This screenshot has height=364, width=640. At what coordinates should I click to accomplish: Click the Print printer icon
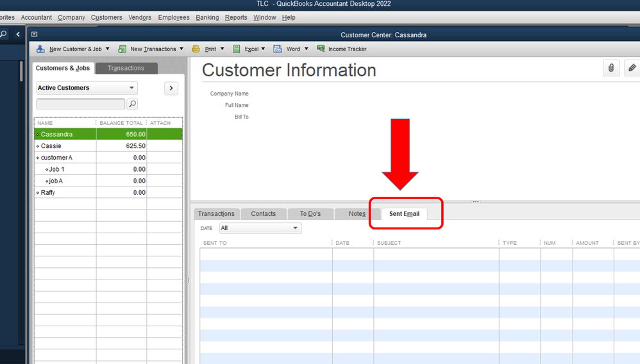[196, 49]
